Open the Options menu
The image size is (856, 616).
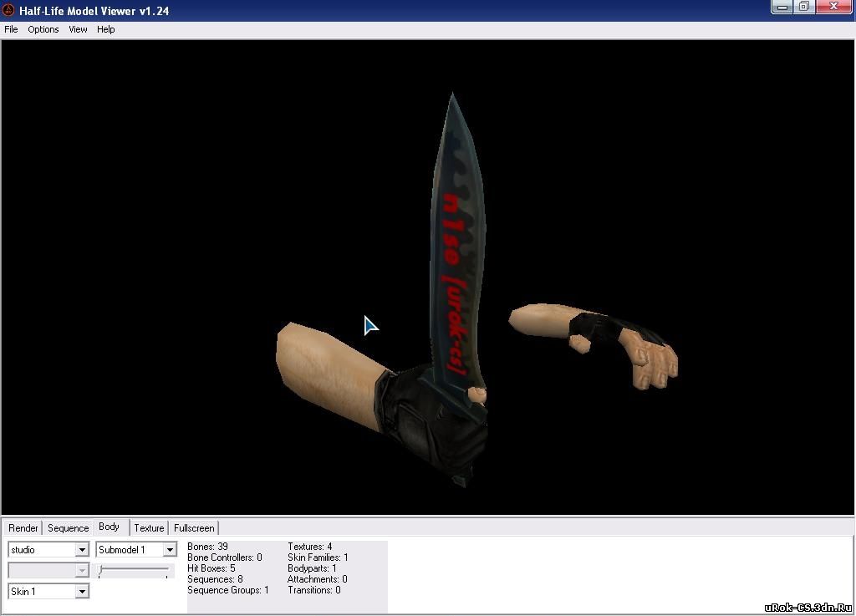coord(43,29)
